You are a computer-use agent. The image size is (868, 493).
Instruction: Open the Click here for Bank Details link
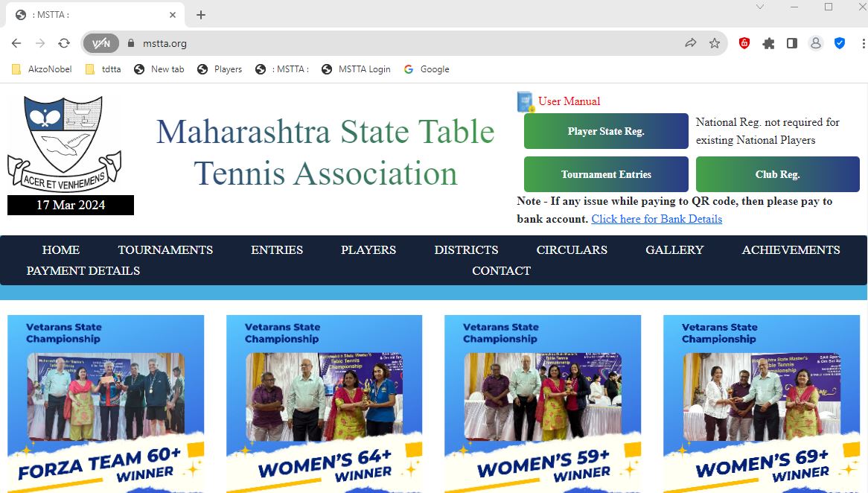point(657,219)
